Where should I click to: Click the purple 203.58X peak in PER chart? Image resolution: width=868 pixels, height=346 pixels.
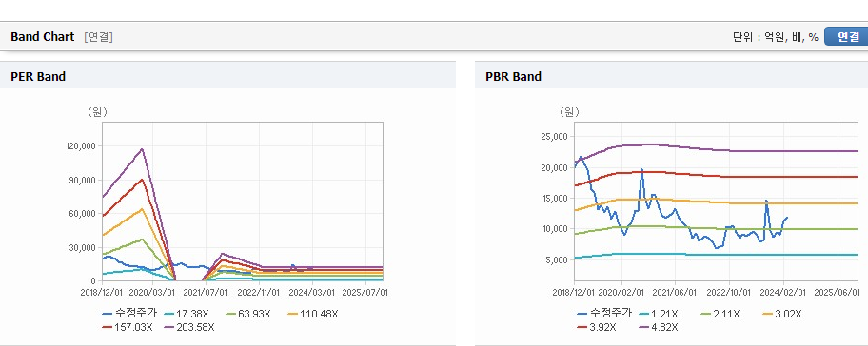pyautogui.click(x=143, y=149)
